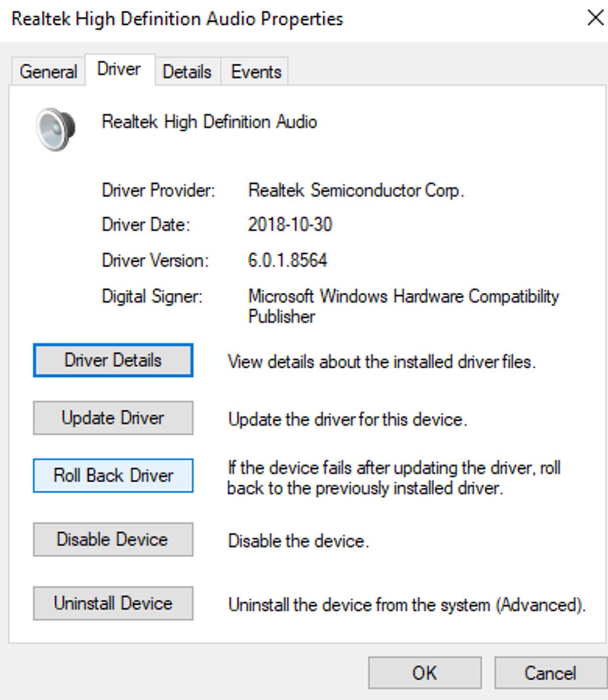Open the Events tab
Image resolution: width=608 pixels, height=700 pixels.
[x=256, y=71]
